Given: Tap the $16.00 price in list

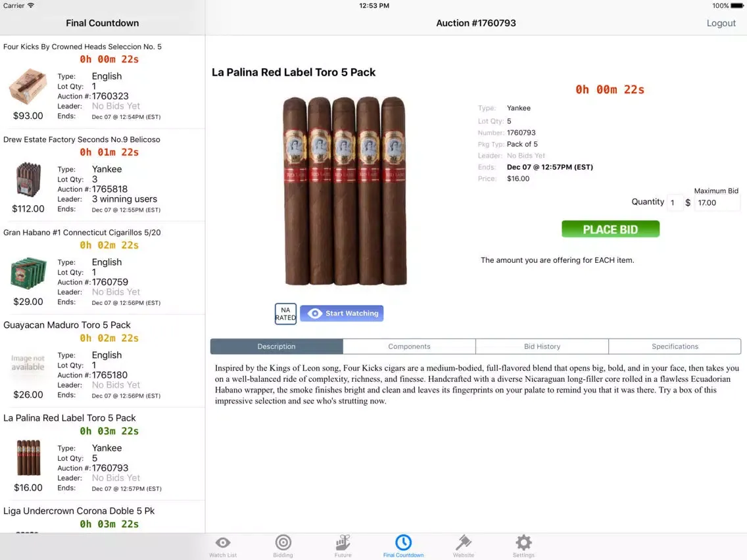Looking at the screenshot, I should 28,487.
